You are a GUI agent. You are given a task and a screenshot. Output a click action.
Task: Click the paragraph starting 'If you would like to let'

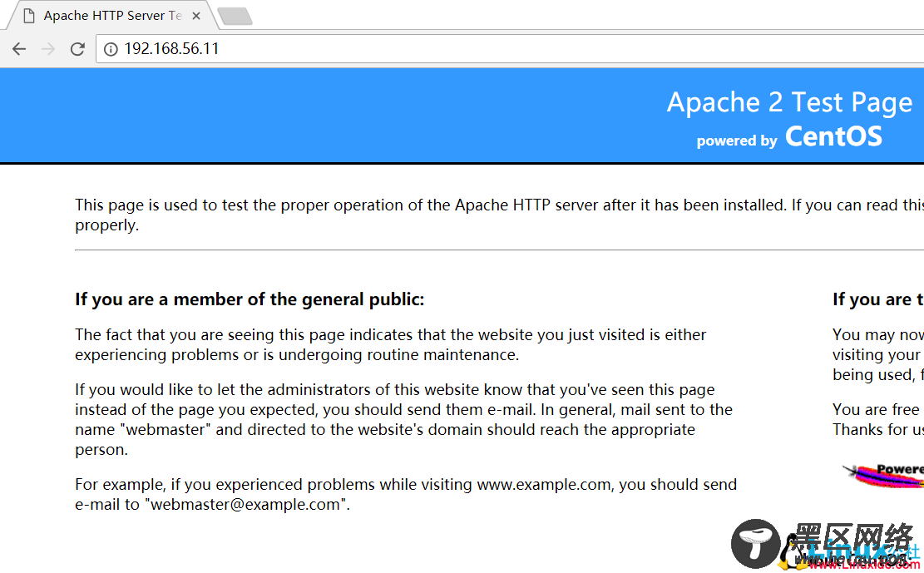tap(403, 419)
